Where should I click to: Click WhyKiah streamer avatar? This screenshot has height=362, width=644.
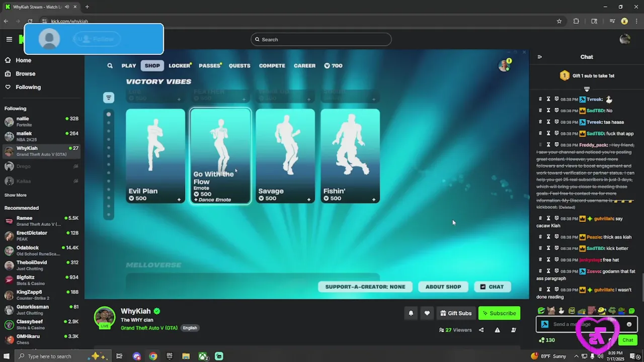105,317
